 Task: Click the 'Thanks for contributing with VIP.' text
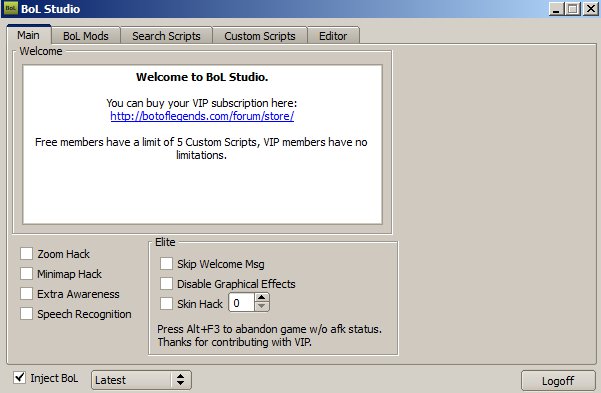click(234, 342)
